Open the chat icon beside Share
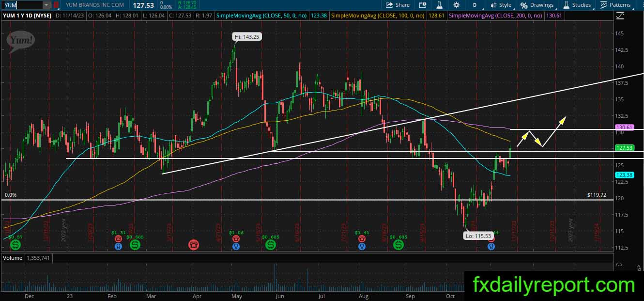Screen dimensions: 644x301 pos(423,5)
